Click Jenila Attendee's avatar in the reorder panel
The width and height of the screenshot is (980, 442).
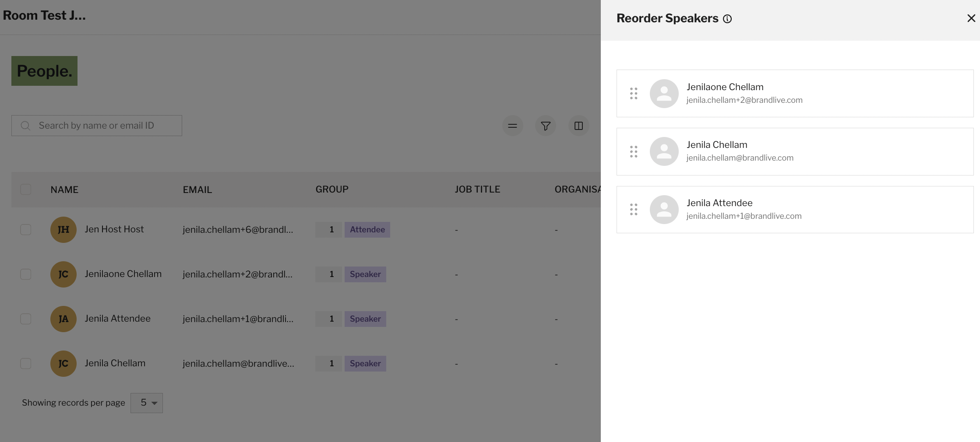[664, 210]
